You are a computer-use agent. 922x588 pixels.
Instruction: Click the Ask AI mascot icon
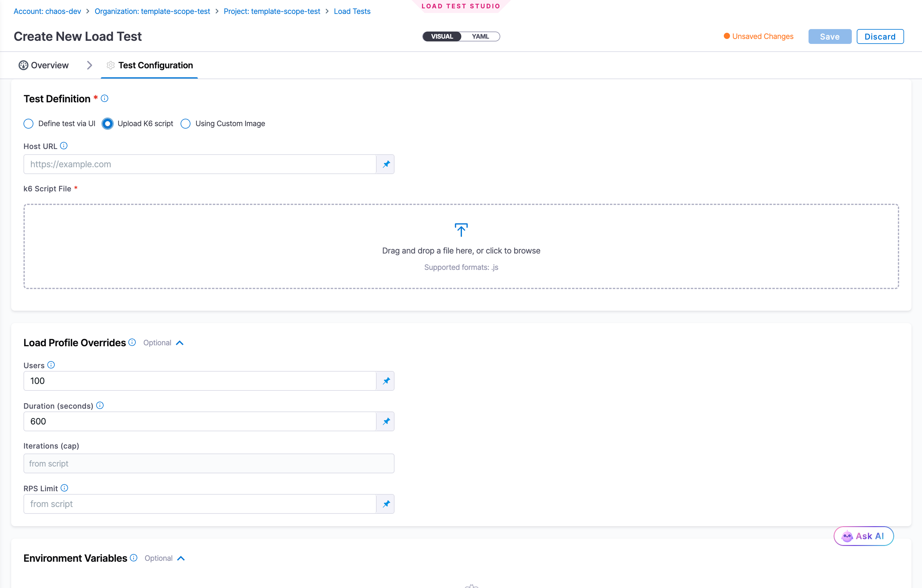point(847,536)
